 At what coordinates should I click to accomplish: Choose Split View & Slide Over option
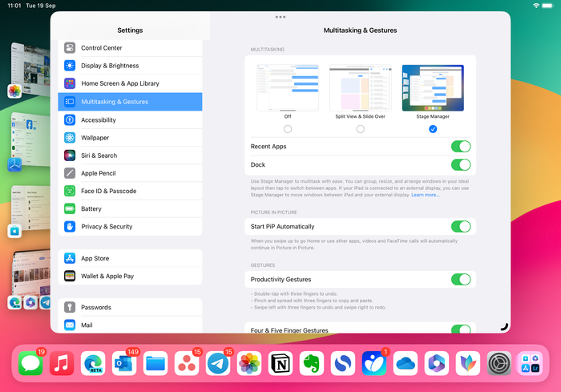(360, 129)
